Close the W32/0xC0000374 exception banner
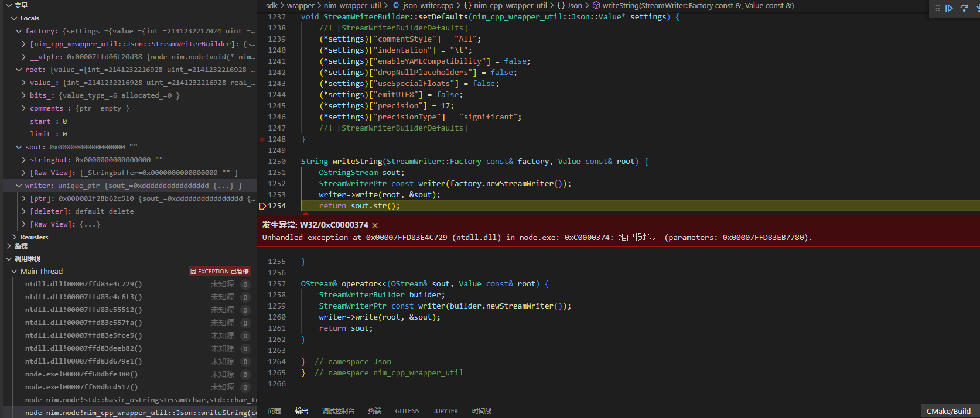The width and height of the screenshot is (980, 418). pyautogui.click(x=375, y=225)
